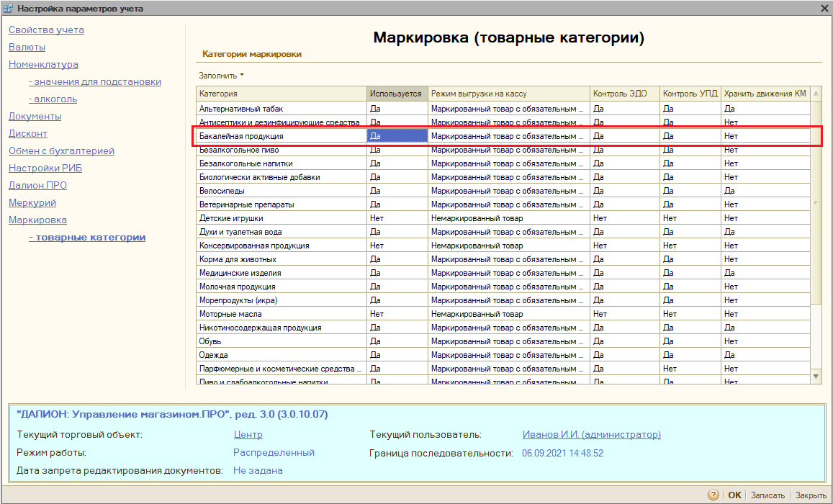Toggle Хранить движения КМ for Велосипеды

(x=765, y=191)
